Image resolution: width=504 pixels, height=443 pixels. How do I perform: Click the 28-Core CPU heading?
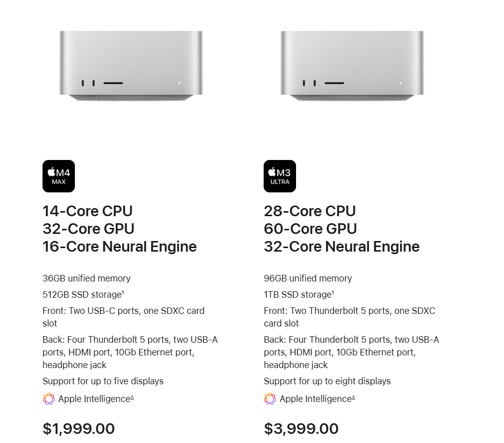(310, 211)
